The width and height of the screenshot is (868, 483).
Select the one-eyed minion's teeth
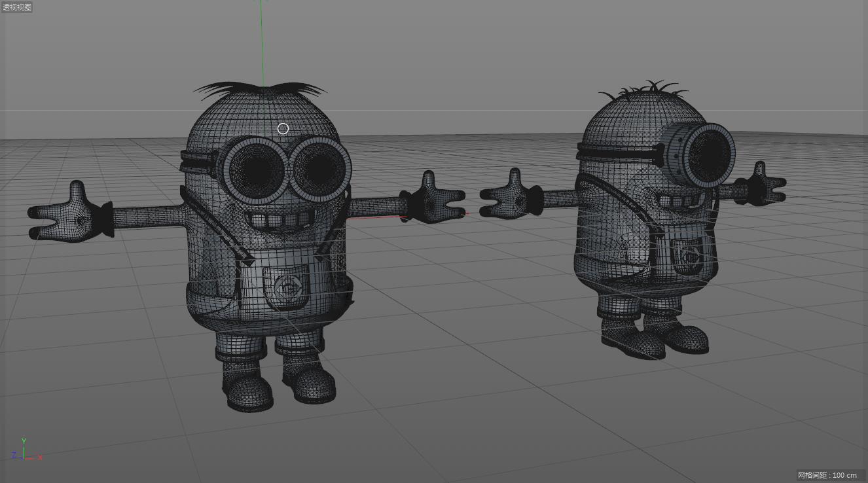pyautogui.click(x=678, y=199)
